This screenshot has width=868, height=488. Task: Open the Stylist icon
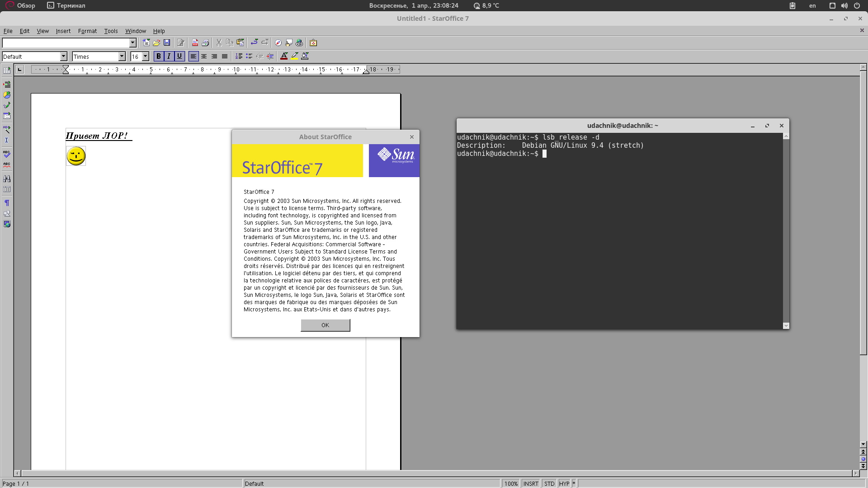pyautogui.click(x=289, y=43)
